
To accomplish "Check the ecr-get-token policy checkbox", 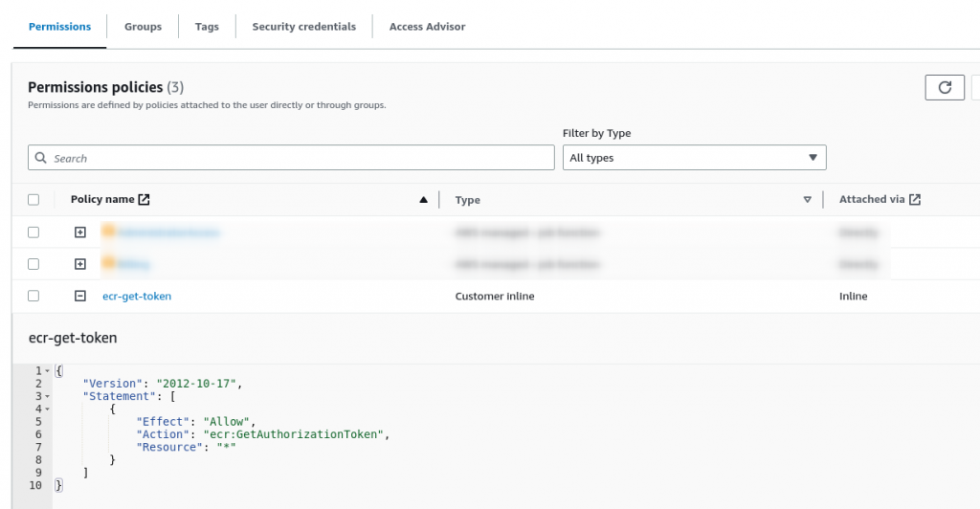I will (33, 297).
